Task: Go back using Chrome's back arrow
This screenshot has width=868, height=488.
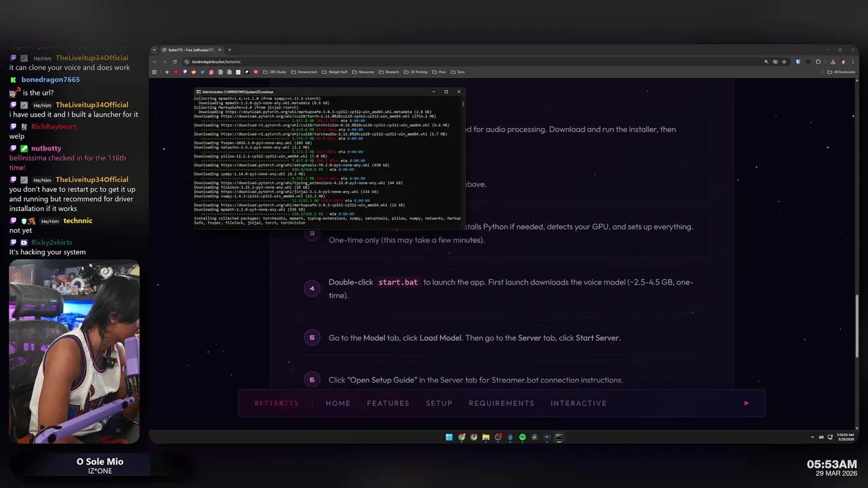Action: coord(155,62)
